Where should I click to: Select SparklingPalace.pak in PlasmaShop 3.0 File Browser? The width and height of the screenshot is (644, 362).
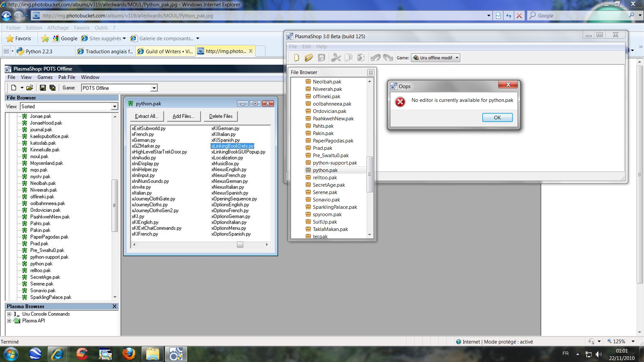335,207
